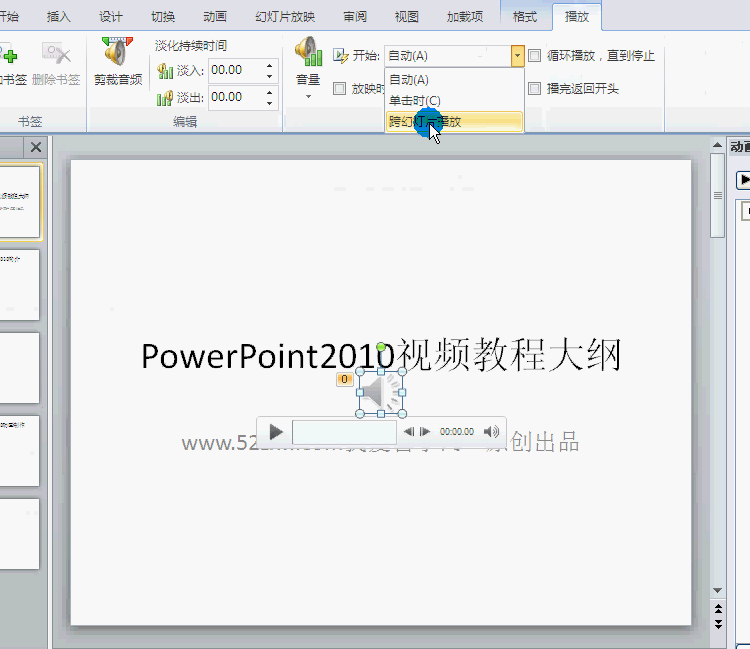Go to next slide double-arrow button

click(x=718, y=624)
